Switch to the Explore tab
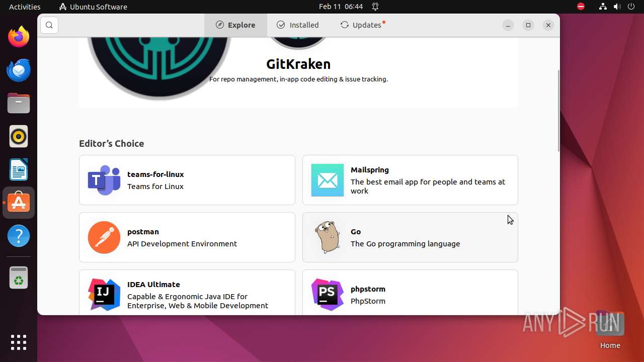644x362 pixels. pyautogui.click(x=235, y=25)
